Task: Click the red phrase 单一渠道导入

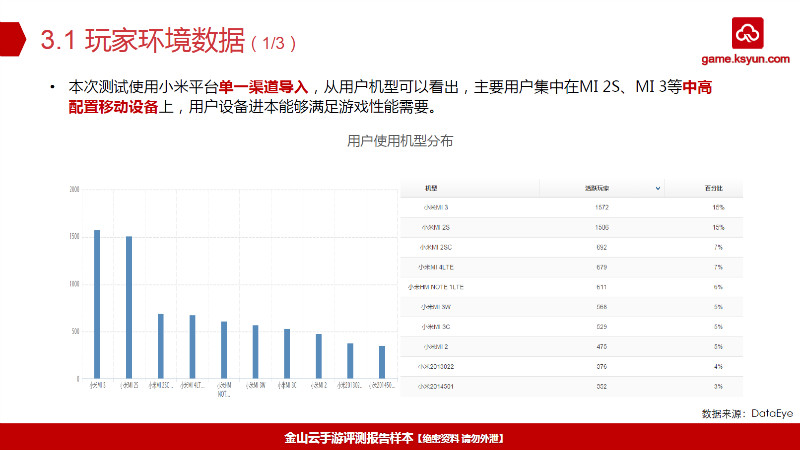Action: pyautogui.click(x=264, y=87)
